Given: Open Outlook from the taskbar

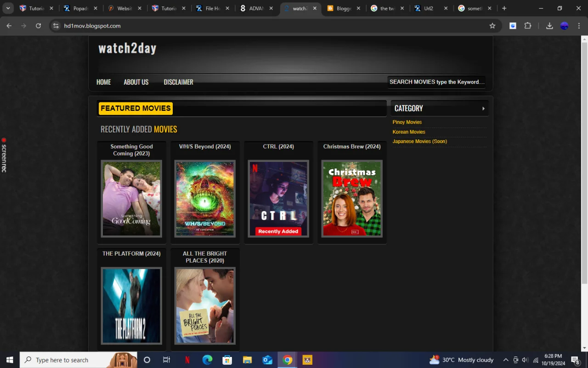Looking at the screenshot, I should pos(267,360).
